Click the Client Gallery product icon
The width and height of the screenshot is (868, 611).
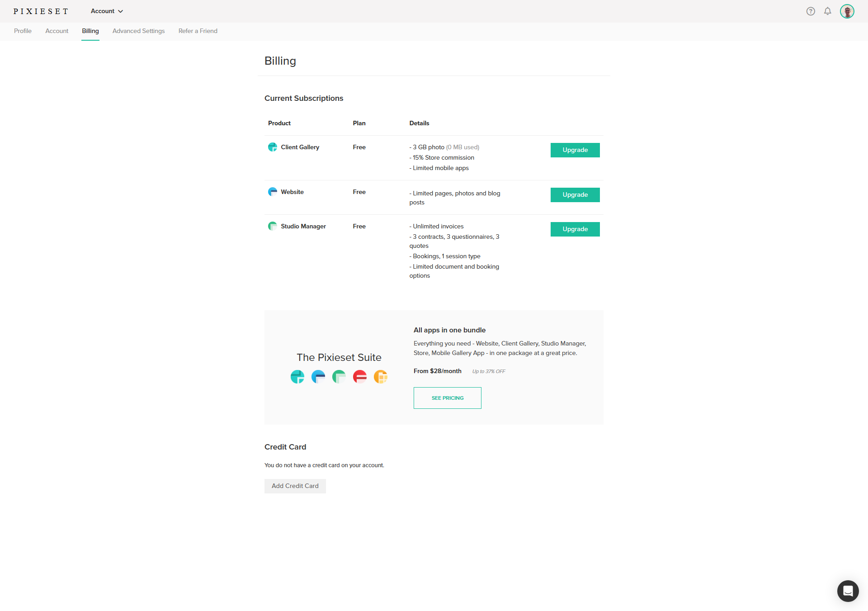click(273, 147)
